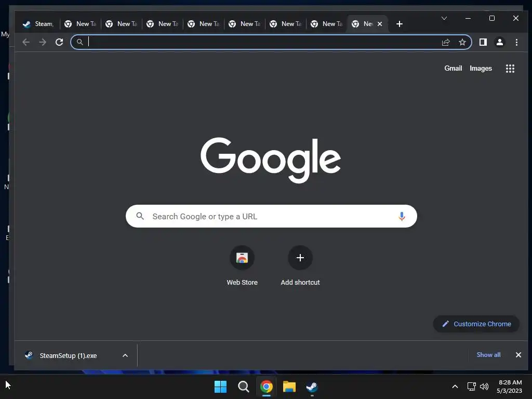The height and width of the screenshot is (399, 532).
Task: Share this page via the share icon
Action: point(445,42)
